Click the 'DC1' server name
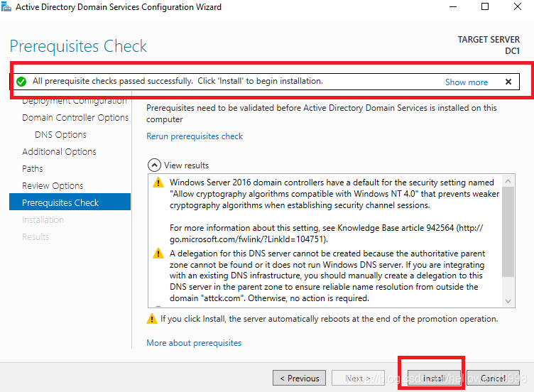Screen dimensions: 534x392 coord(512,50)
